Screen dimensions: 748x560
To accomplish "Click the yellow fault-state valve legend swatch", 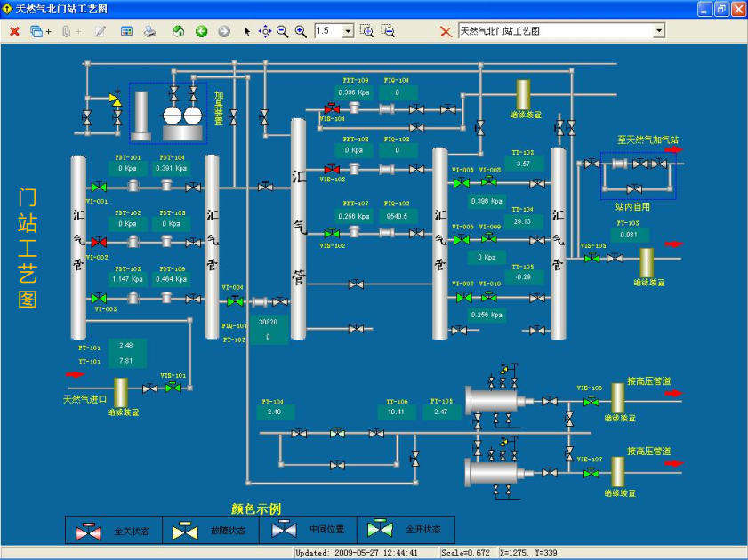I will (x=185, y=531).
